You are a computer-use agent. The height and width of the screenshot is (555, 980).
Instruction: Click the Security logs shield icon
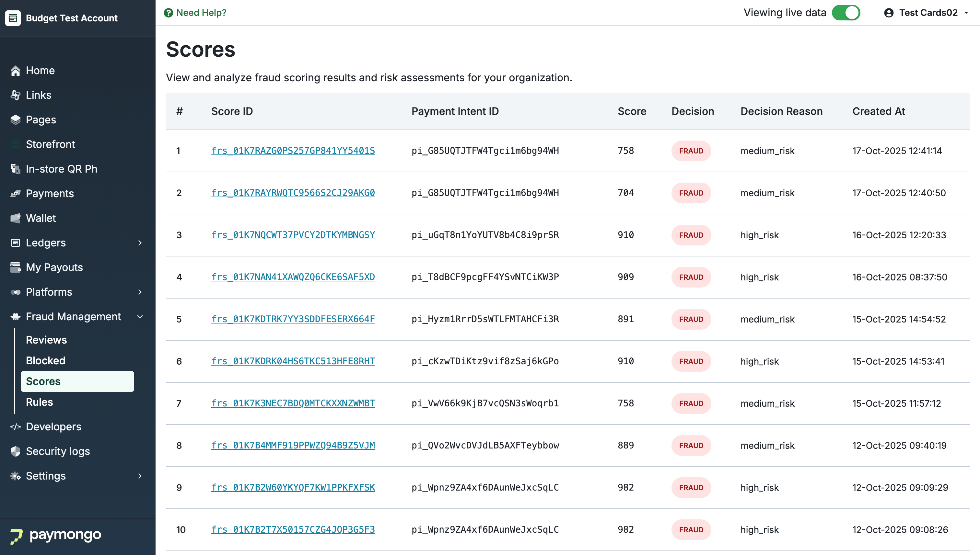pos(15,451)
